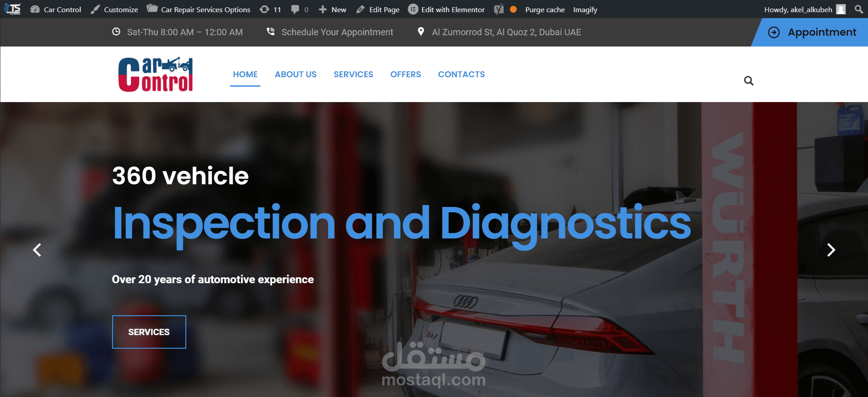The height and width of the screenshot is (397, 868).
Task: Click the Elementor circle icon
Action: click(413, 9)
